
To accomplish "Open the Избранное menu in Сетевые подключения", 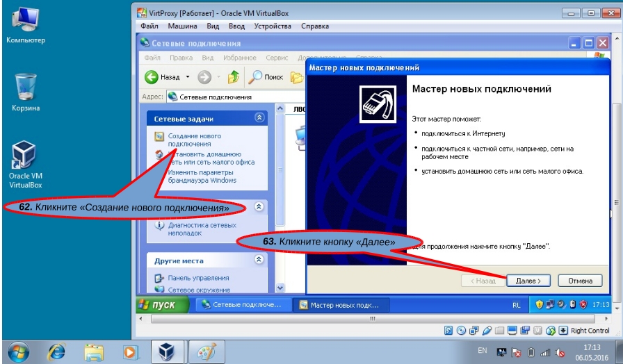I will (240, 58).
